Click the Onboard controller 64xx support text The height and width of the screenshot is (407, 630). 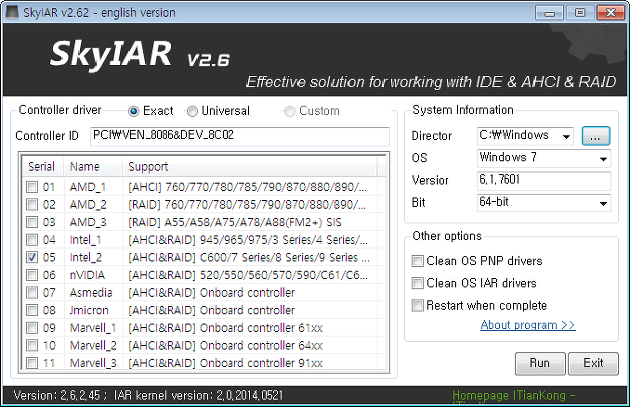click(x=225, y=346)
